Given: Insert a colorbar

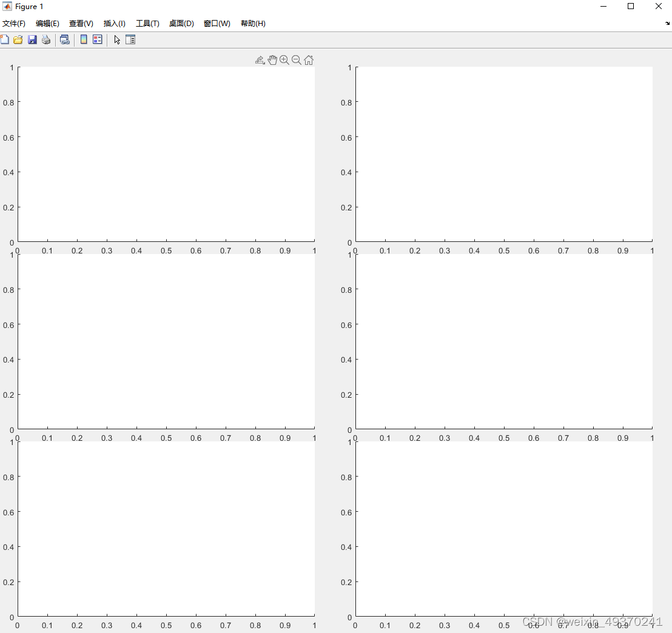Looking at the screenshot, I should pyautogui.click(x=84, y=39).
